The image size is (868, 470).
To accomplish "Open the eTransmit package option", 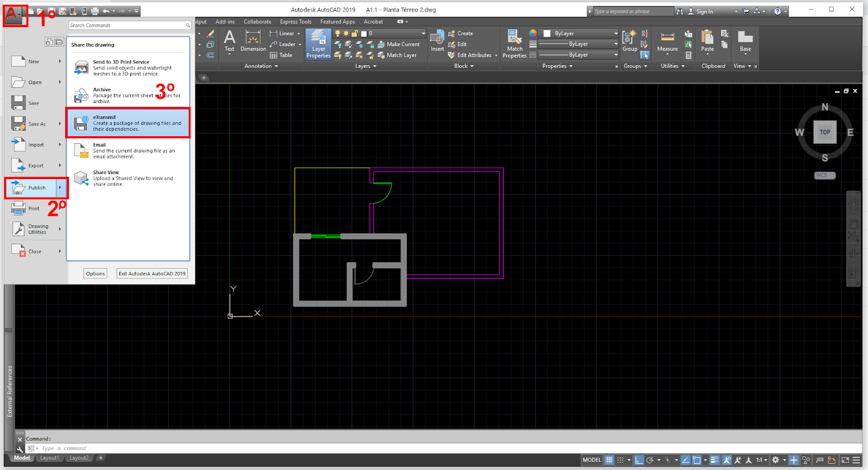I will [128, 123].
